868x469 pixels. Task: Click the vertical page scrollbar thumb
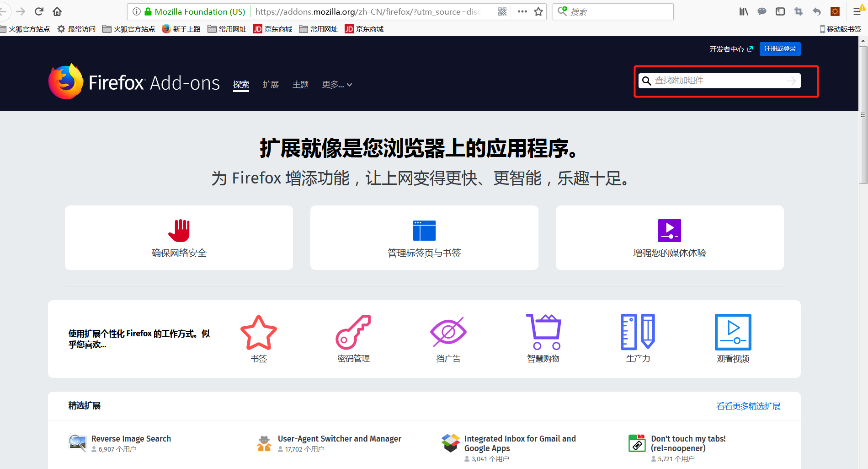tap(863, 115)
